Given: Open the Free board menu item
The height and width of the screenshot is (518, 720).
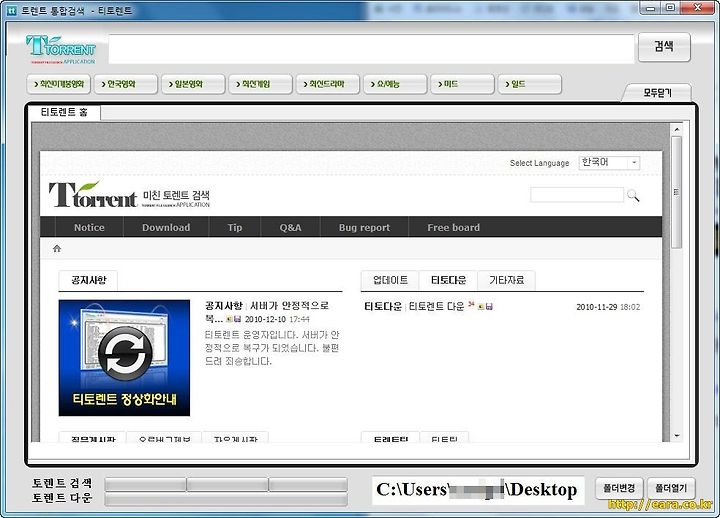Looking at the screenshot, I should tap(453, 227).
